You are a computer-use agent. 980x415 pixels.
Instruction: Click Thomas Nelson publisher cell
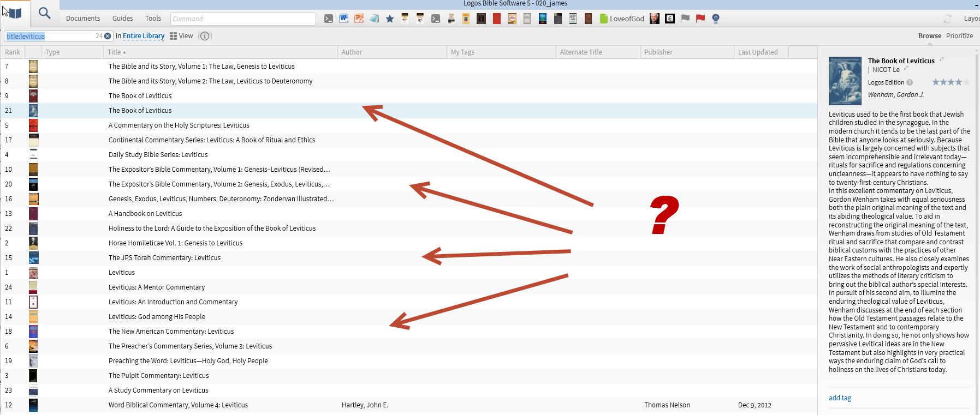click(x=667, y=405)
